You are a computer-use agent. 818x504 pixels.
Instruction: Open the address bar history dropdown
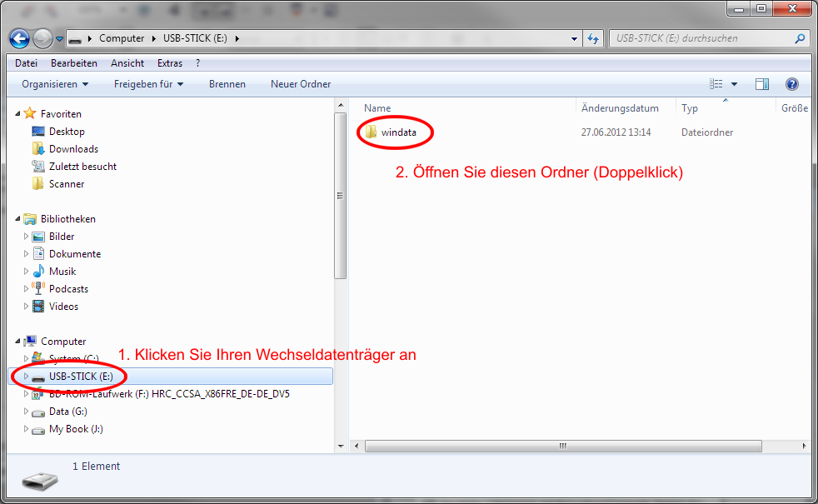(574, 38)
